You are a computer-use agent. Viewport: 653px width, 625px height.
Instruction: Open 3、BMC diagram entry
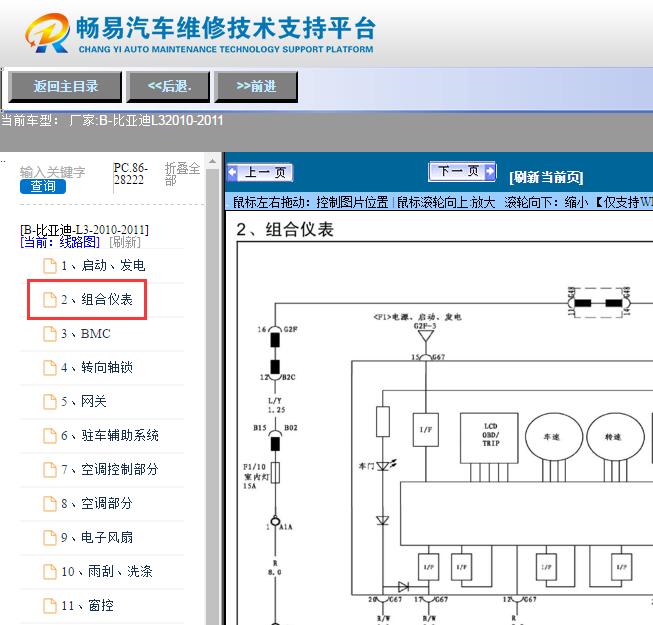(86, 334)
